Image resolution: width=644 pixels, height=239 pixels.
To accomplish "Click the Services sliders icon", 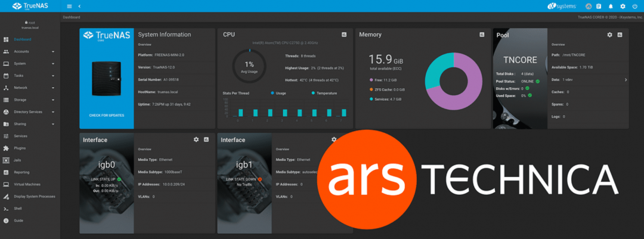I will tap(6, 136).
